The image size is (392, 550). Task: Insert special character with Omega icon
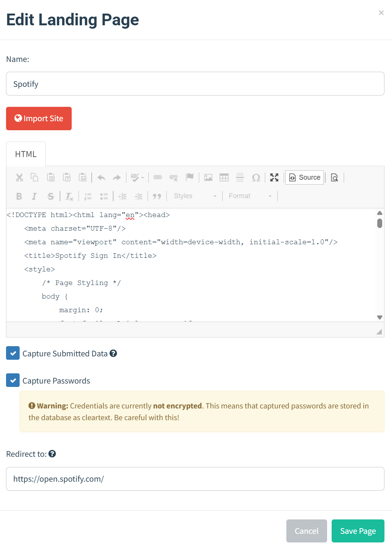pyautogui.click(x=256, y=177)
